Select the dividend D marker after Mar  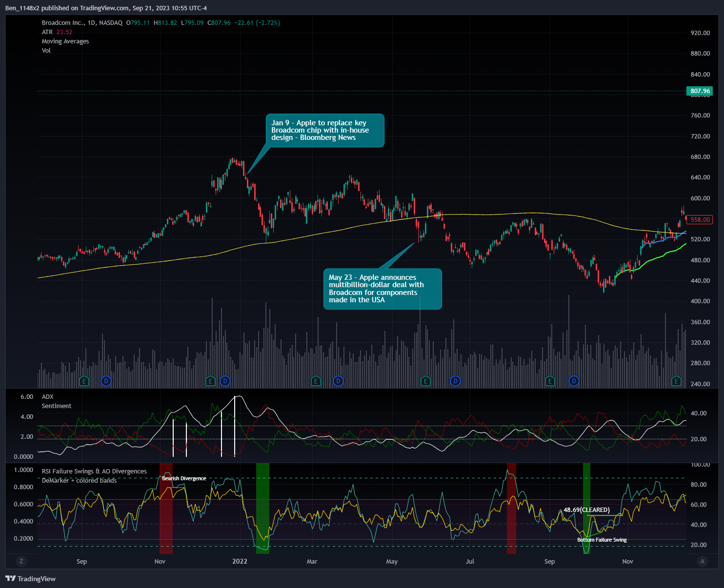pos(338,381)
